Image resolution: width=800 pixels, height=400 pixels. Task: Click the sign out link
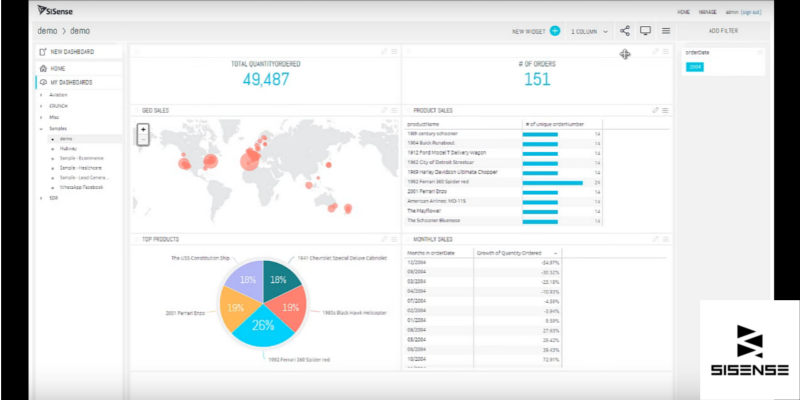(750, 12)
